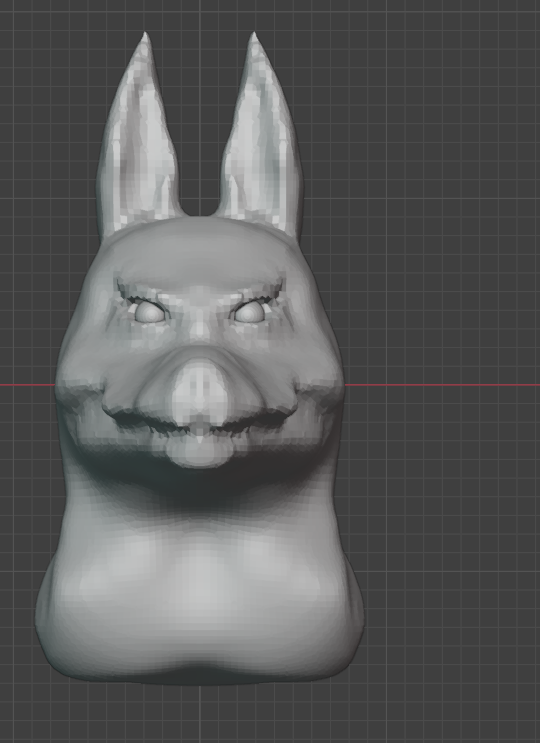Viewport: 540px width, 743px height.
Task: Click the small rounded chin below the mouth
Action: 199,450
